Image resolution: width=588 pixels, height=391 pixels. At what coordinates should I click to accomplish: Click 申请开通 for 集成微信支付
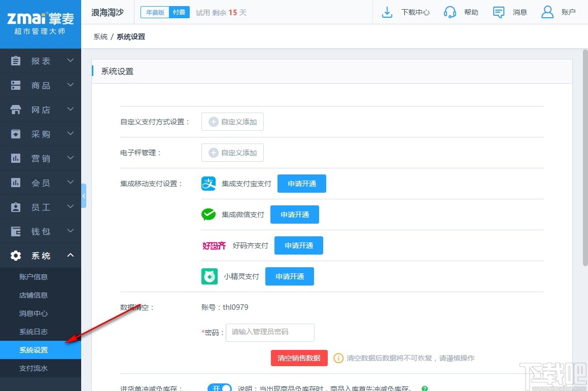click(294, 214)
